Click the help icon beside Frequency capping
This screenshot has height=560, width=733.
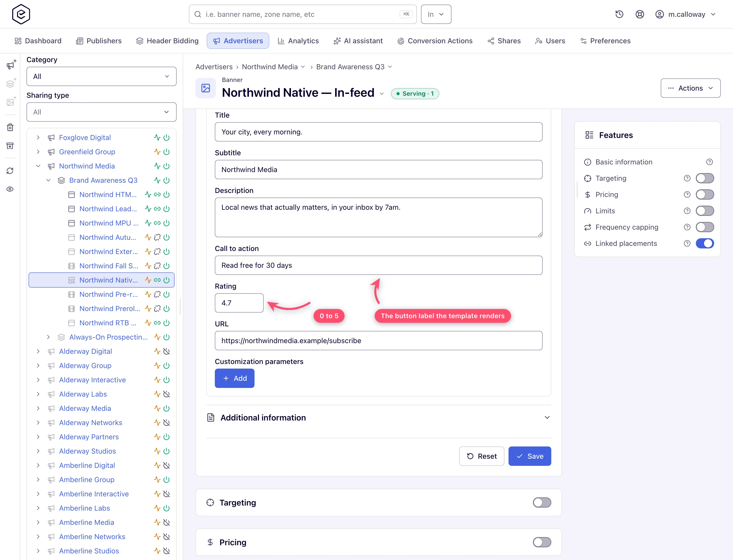(x=687, y=227)
